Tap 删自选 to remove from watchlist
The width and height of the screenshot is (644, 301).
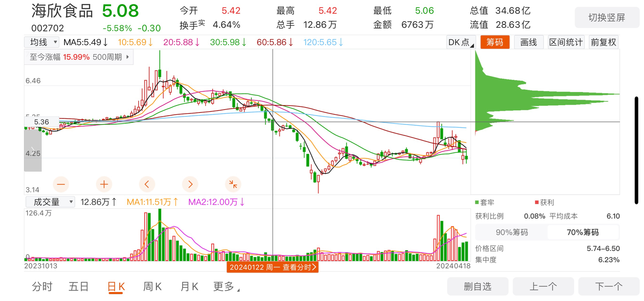[x=478, y=286]
